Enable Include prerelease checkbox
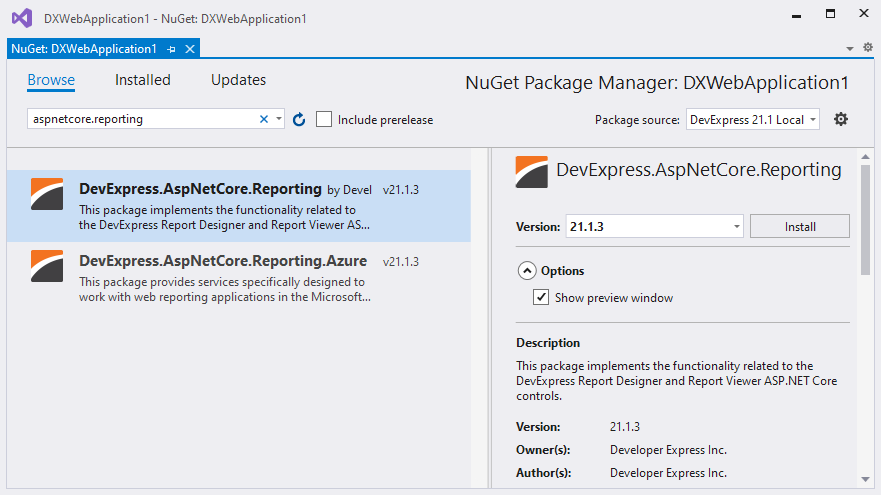The height and width of the screenshot is (495, 881). pyautogui.click(x=324, y=119)
